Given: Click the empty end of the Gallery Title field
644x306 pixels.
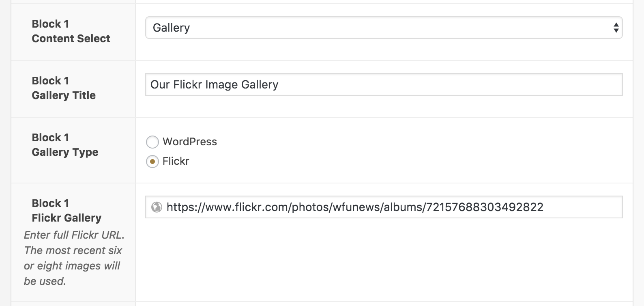Looking at the screenshot, I should click(450, 84).
